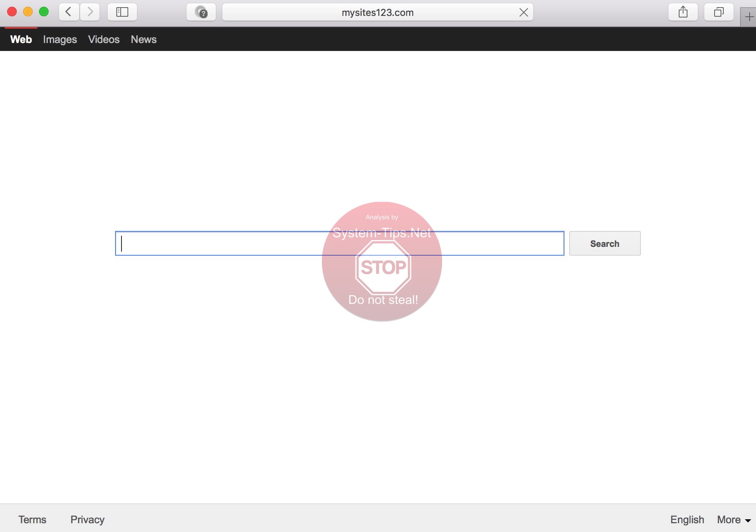
Task: Open the extension icon with question mark
Action: click(x=201, y=12)
